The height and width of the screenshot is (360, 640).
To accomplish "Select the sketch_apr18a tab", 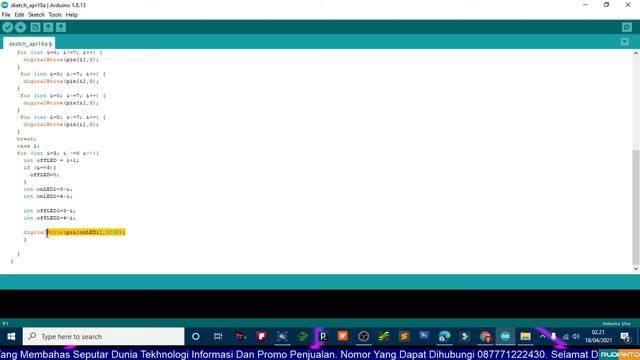I will [x=30, y=43].
